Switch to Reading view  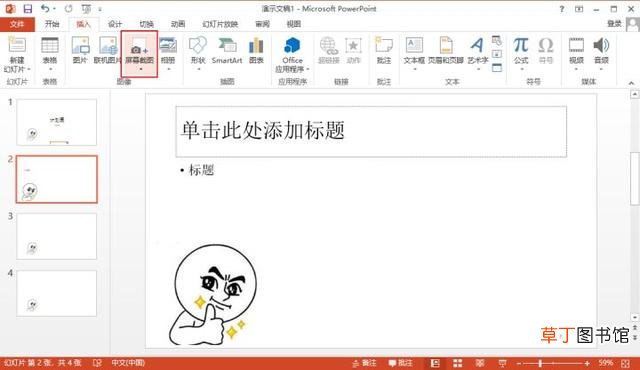tap(480, 363)
